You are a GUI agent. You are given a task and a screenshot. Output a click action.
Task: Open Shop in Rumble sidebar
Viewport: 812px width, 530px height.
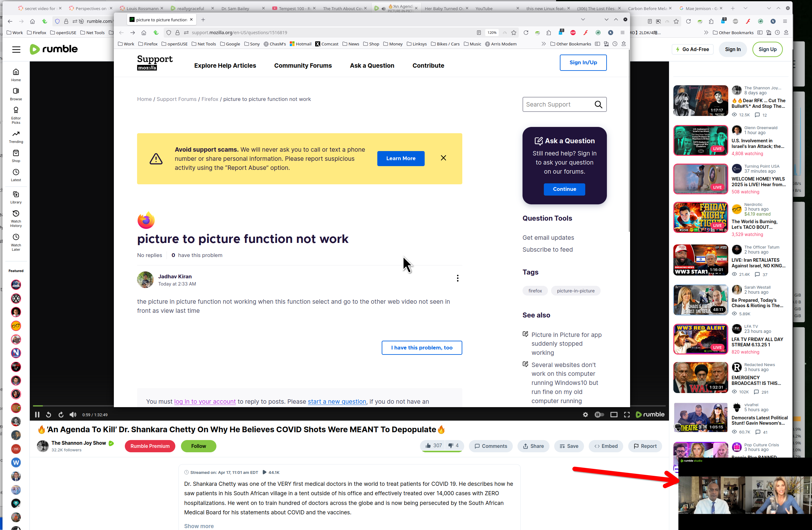[16, 156]
